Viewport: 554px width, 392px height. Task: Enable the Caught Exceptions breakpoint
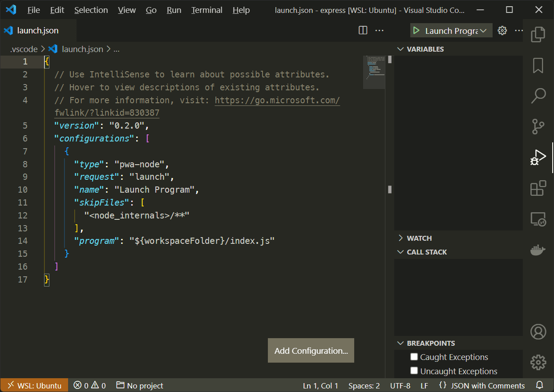tap(414, 356)
